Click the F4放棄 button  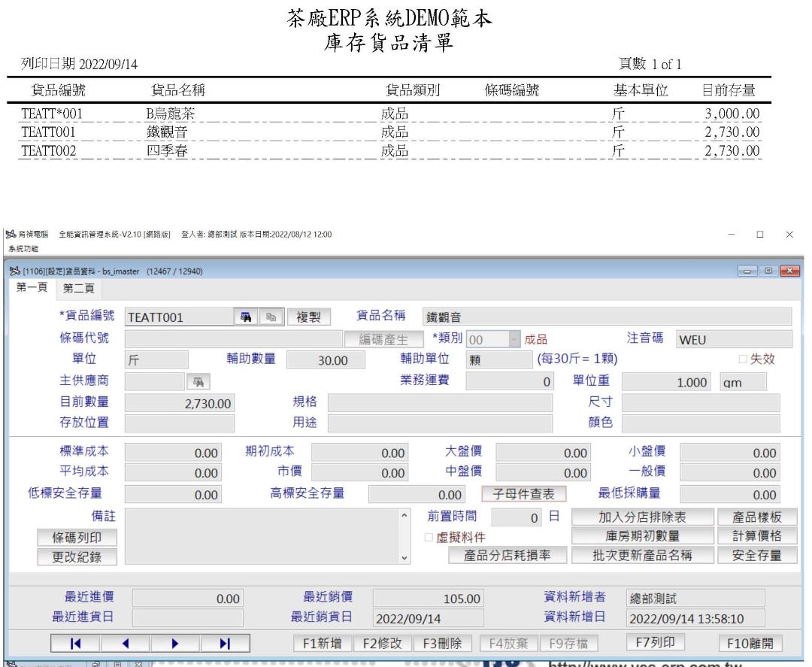tap(508, 643)
